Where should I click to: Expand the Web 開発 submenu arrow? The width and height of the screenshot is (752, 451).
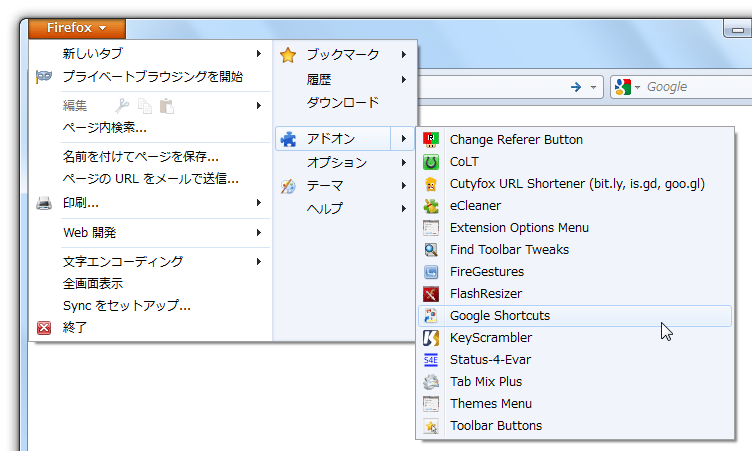tap(259, 233)
